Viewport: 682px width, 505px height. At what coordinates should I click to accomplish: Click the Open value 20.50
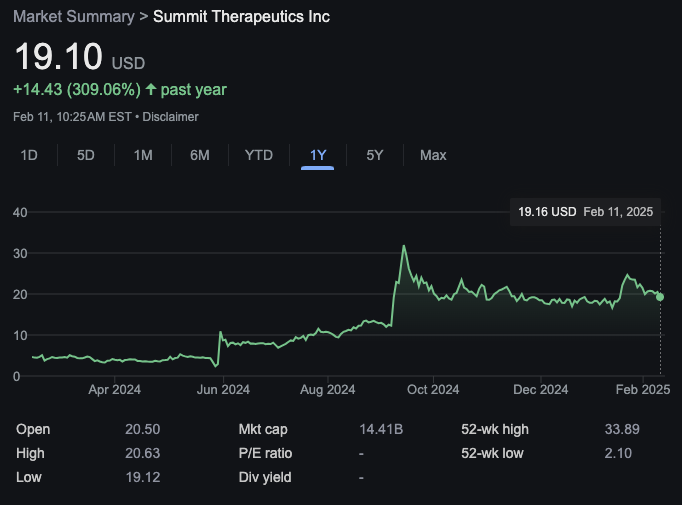click(143, 430)
